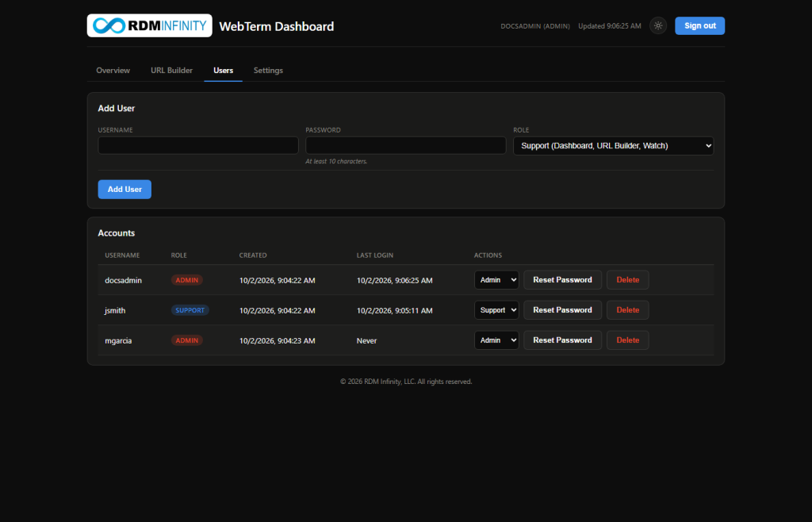Select the Users tab
This screenshot has height=522, width=812.
(x=223, y=71)
